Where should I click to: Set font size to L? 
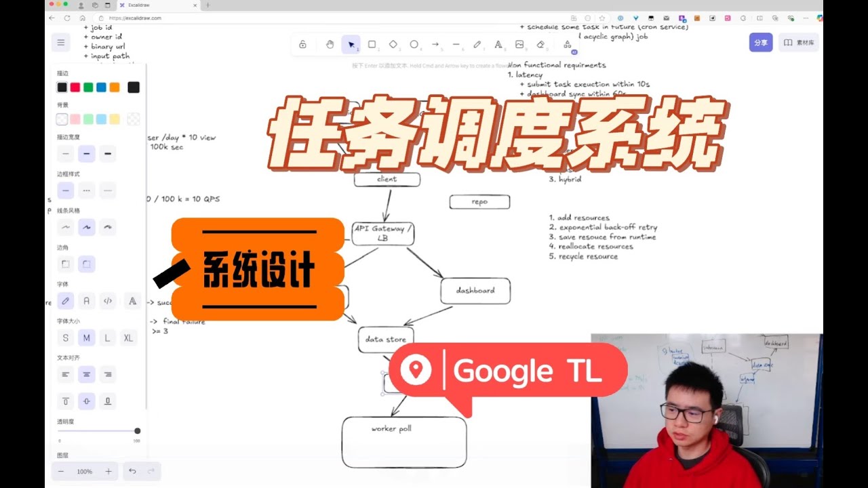107,338
